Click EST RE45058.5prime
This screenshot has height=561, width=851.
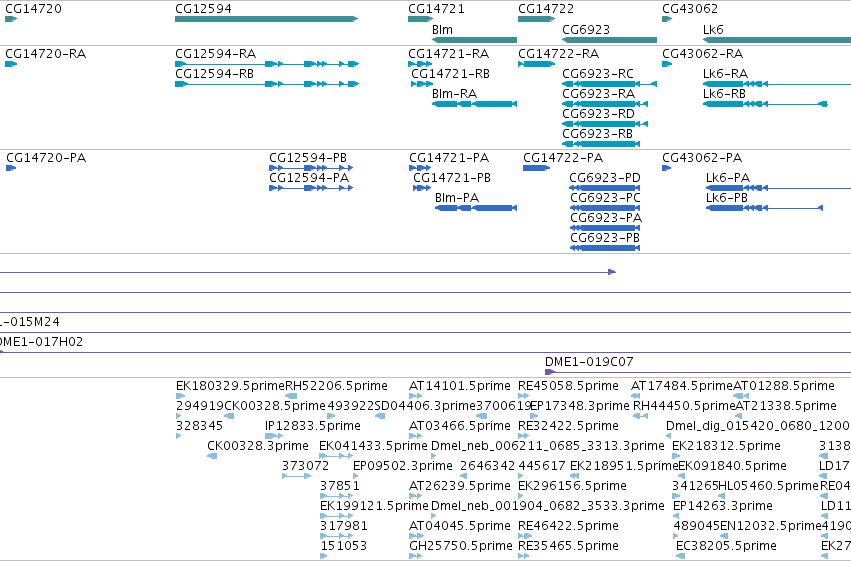pyautogui.click(x=523, y=396)
